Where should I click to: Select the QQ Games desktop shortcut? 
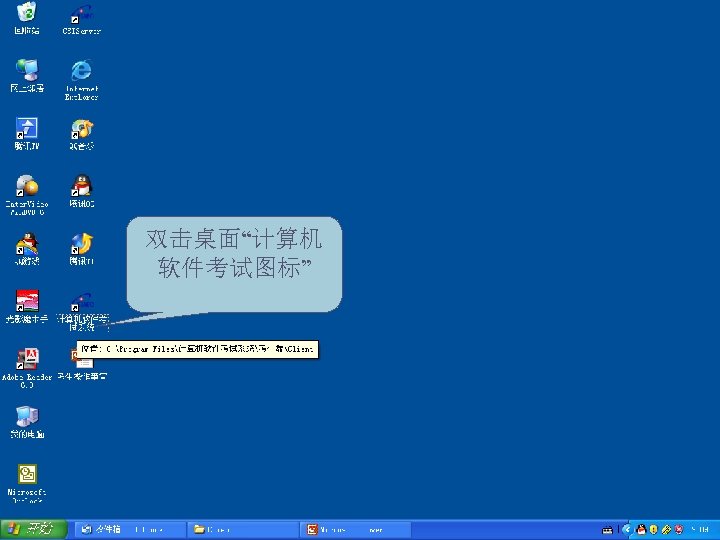(27, 249)
